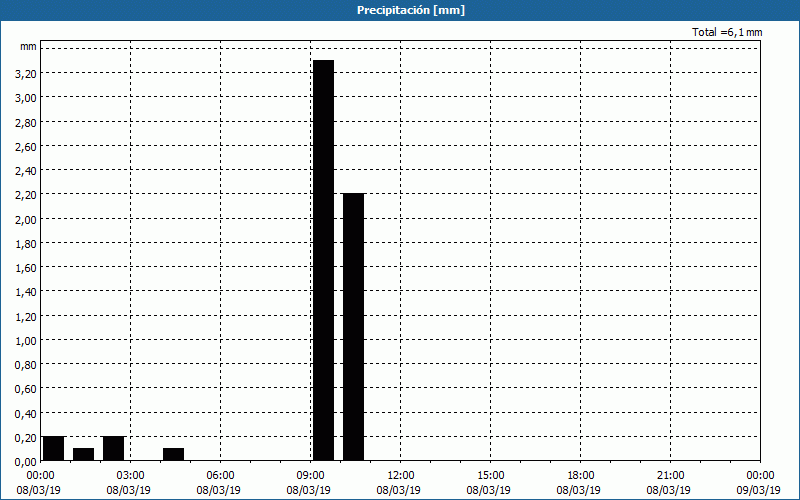Click the 0,80 y-axis label
The image size is (800, 500).
point(26,365)
